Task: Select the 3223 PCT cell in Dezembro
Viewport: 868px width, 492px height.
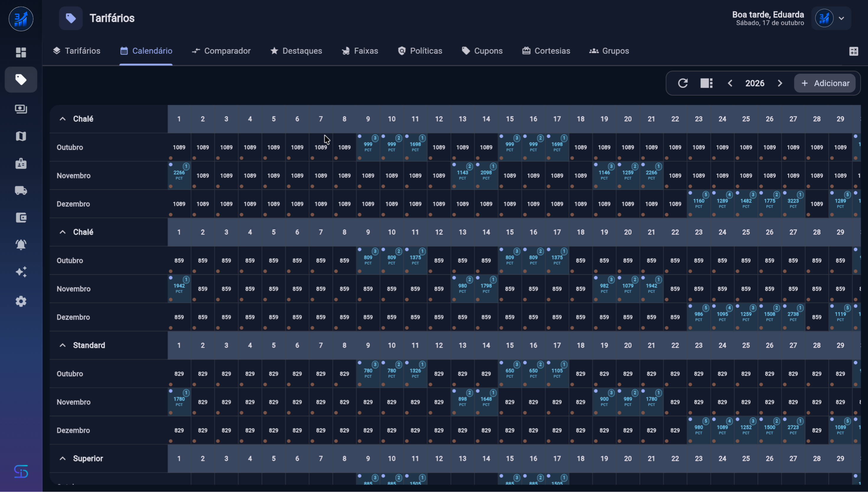Action: 793,204
